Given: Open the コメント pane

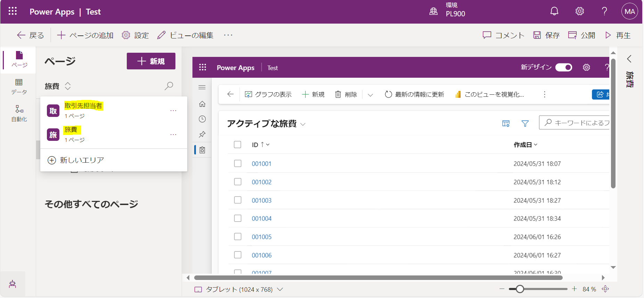Looking at the screenshot, I should click(x=503, y=35).
